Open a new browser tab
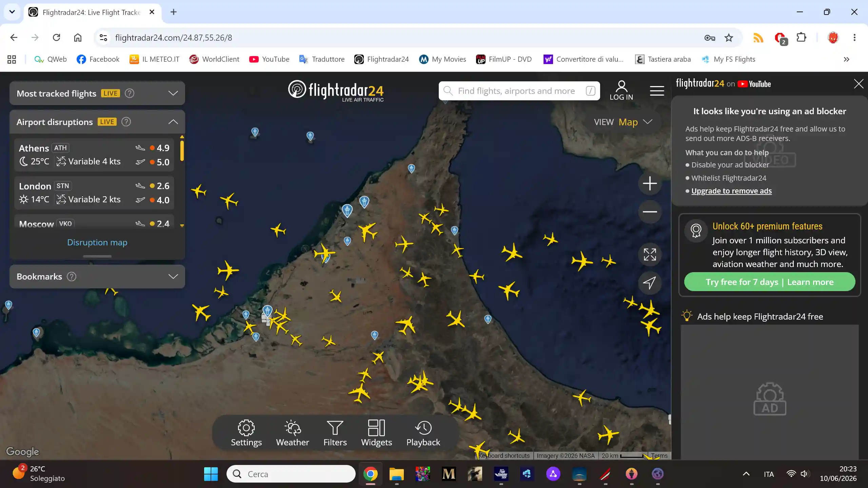This screenshot has height=488, width=868. [x=174, y=12]
